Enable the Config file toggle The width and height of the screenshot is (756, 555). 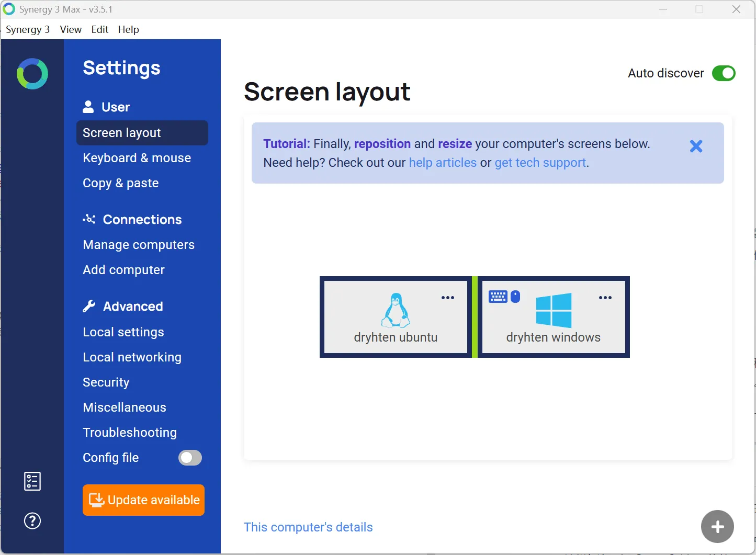(190, 458)
